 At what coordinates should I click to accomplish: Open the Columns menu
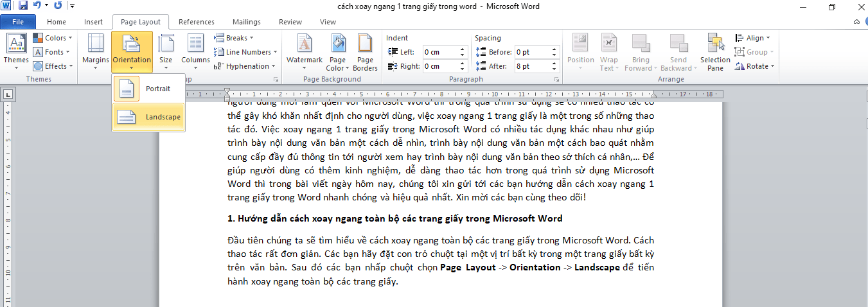pos(195,51)
